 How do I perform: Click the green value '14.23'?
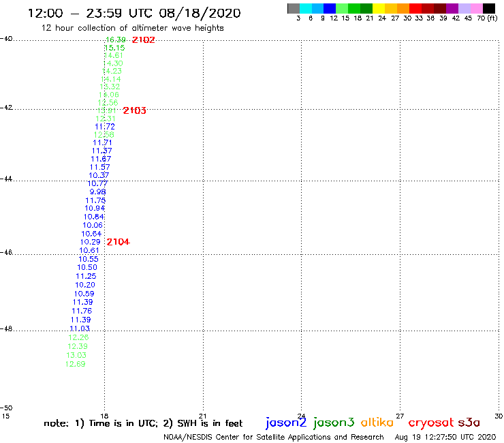[x=112, y=71]
